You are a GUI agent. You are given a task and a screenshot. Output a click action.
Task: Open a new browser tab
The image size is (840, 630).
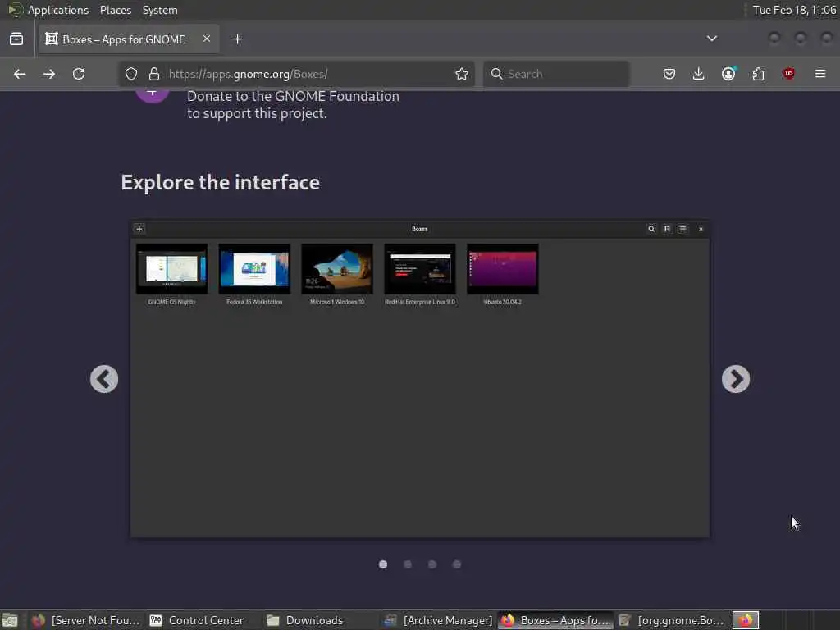[x=238, y=39]
